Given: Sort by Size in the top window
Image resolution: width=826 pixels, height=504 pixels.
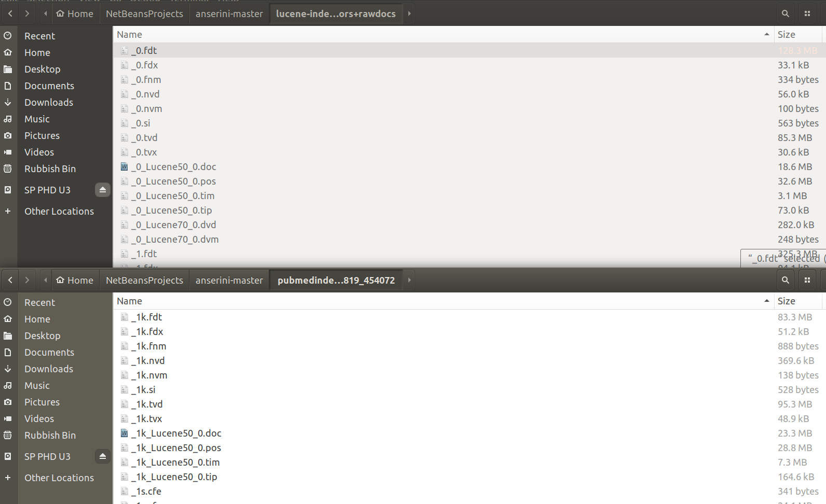Looking at the screenshot, I should (x=798, y=34).
